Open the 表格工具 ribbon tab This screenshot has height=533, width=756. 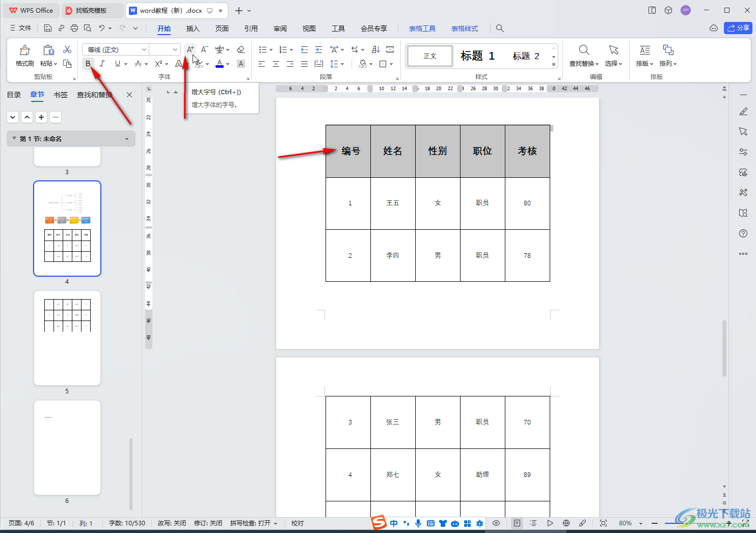click(x=422, y=29)
